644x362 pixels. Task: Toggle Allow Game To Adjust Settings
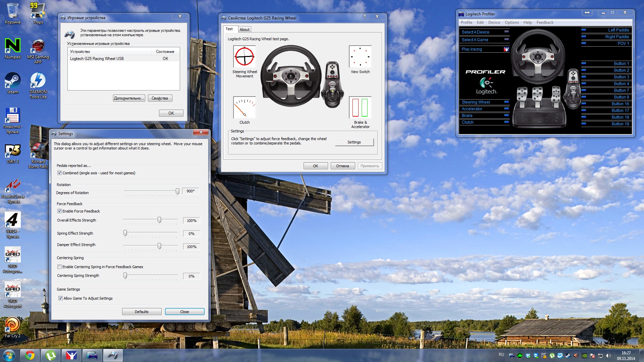(60, 298)
